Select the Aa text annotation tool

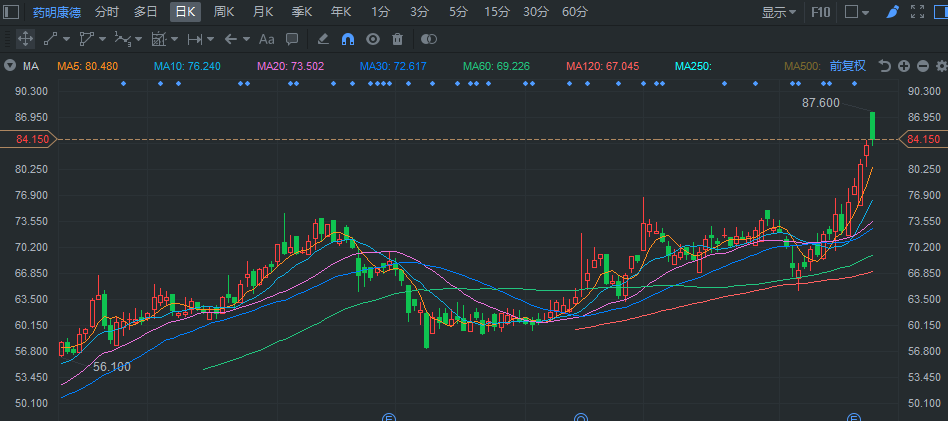pos(267,39)
